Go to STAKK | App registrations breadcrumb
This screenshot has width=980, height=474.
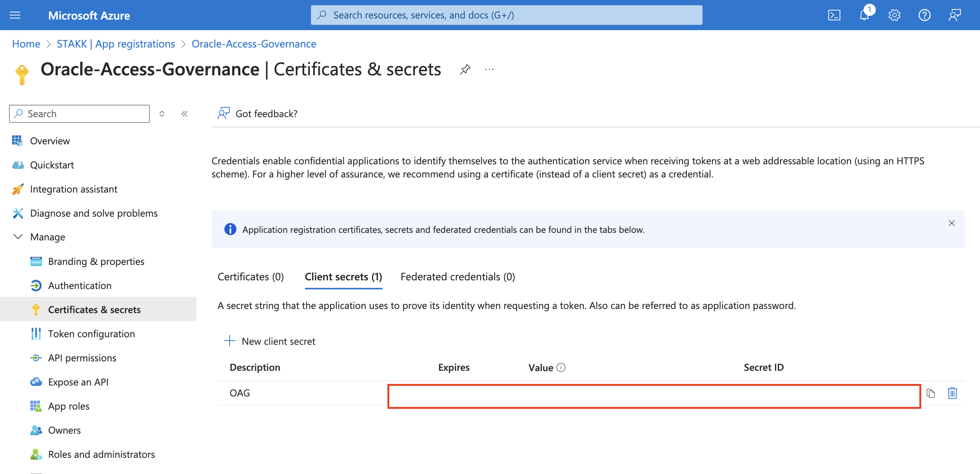click(x=116, y=44)
